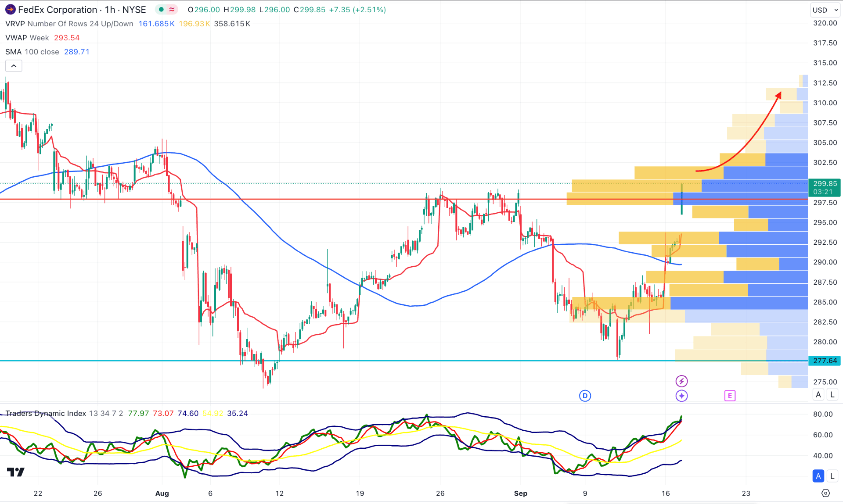Click the VRVP total volume value 358.615K
The width and height of the screenshot is (843, 504).
point(232,24)
